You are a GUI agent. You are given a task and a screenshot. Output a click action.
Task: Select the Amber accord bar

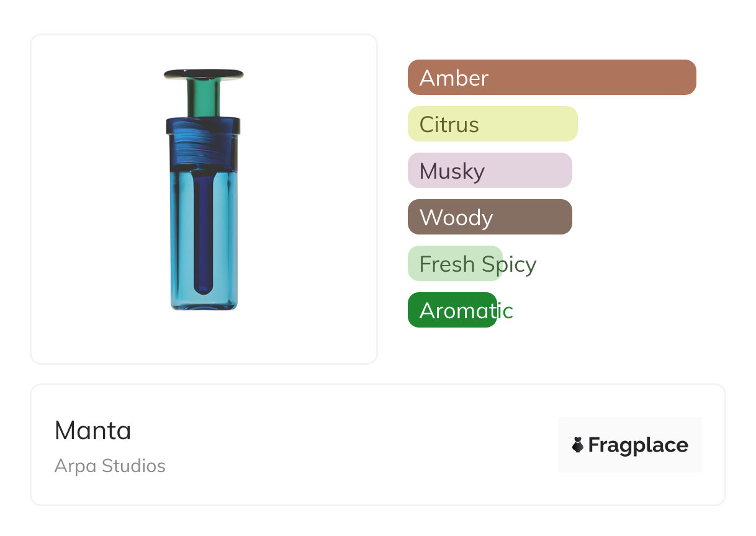click(x=551, y=78)
